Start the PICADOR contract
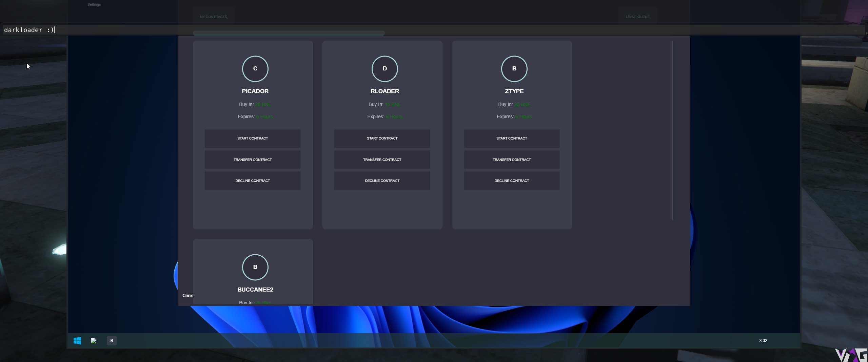 click(253, 139)
